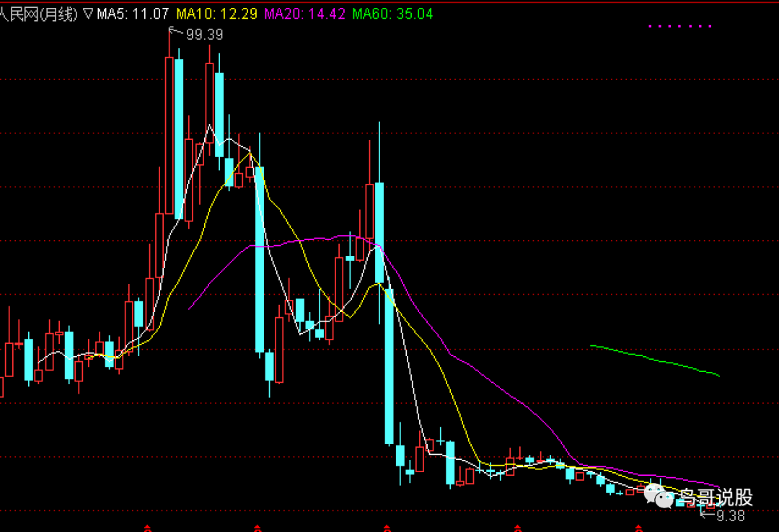Viewport: 779px width, 532px height.
Task: Click the 9.38 low price label
Action: click(730, 515)
